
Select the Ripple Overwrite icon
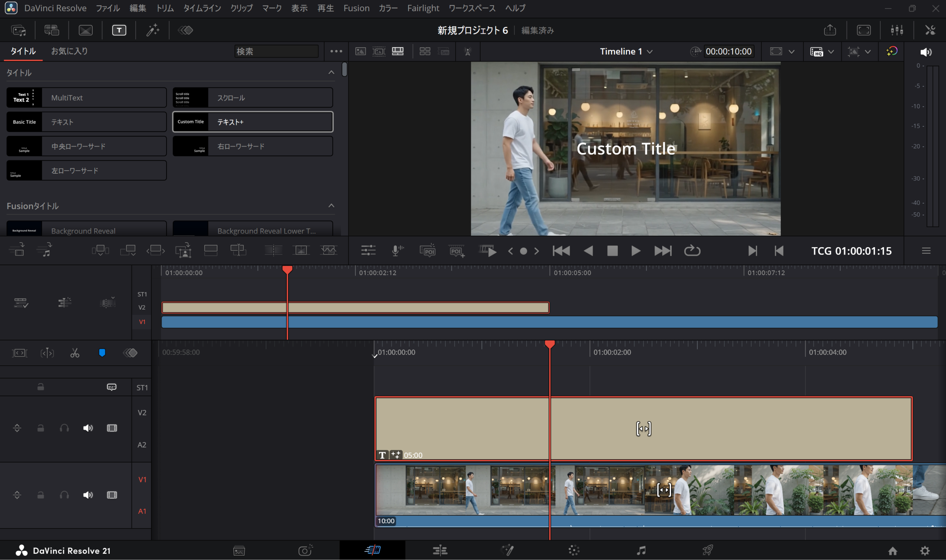tap(156, 250)
